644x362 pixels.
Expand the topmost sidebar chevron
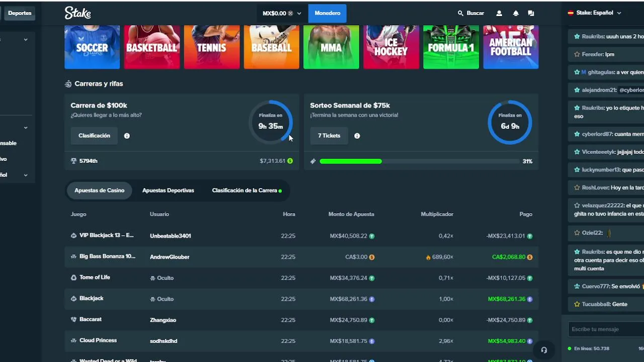(x=26, y=40)
